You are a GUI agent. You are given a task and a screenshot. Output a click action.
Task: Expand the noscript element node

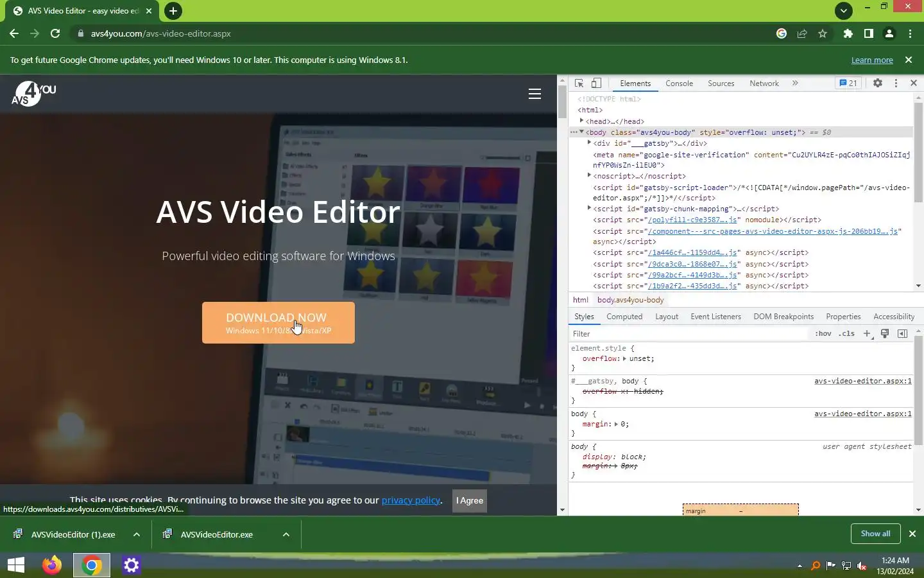point(589,175)
